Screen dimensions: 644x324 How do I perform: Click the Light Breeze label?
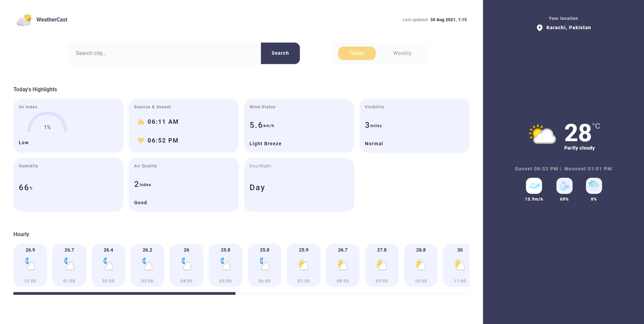tap(266, 144)
